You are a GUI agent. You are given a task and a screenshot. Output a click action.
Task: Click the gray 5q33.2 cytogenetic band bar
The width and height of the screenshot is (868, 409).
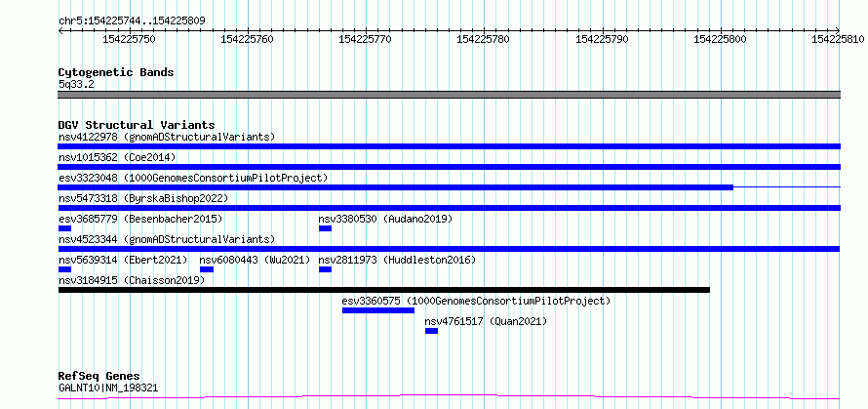pyautogui.click(x=450, y=95)
